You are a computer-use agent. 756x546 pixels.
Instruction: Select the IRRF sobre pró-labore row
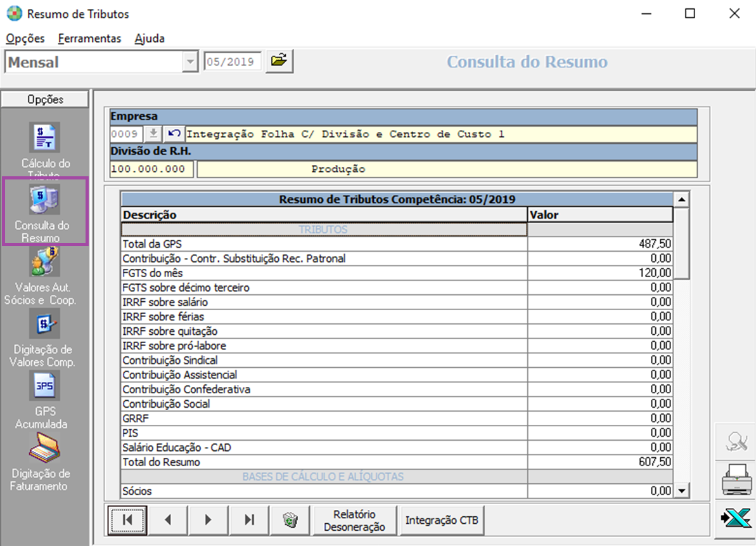tap(396, 346)
